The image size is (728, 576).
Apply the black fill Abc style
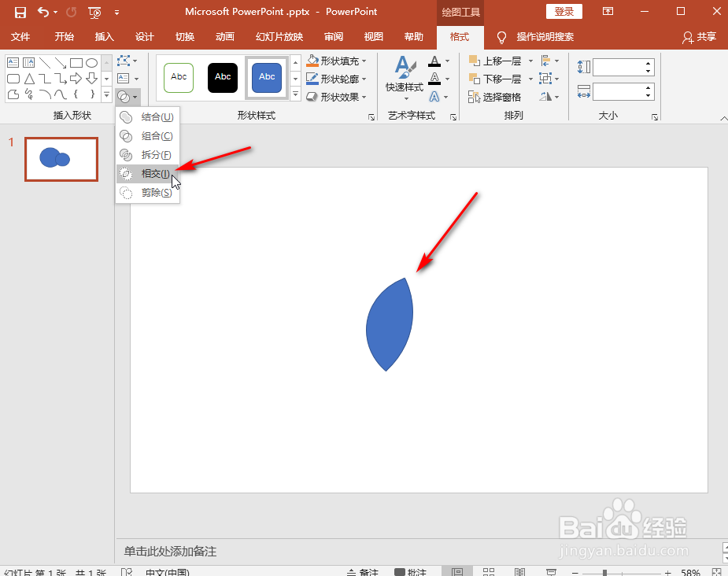click(x=223, y=78)
